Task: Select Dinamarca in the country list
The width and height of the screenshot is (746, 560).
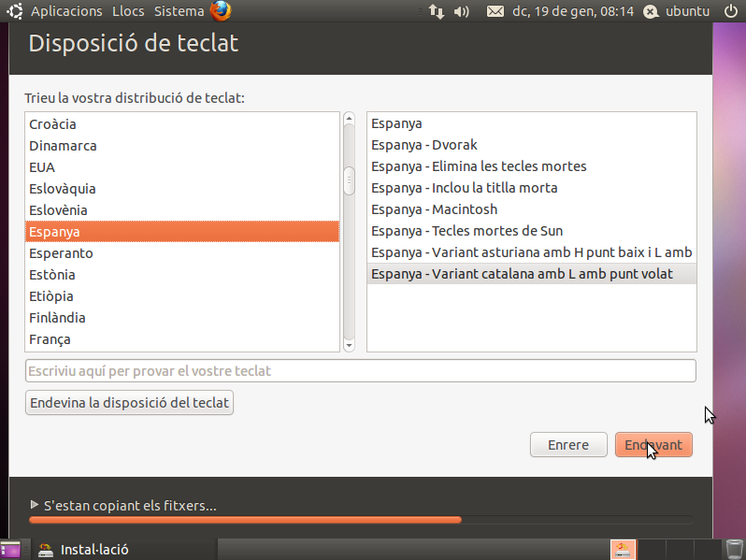Action: click(x=182, y=146)
